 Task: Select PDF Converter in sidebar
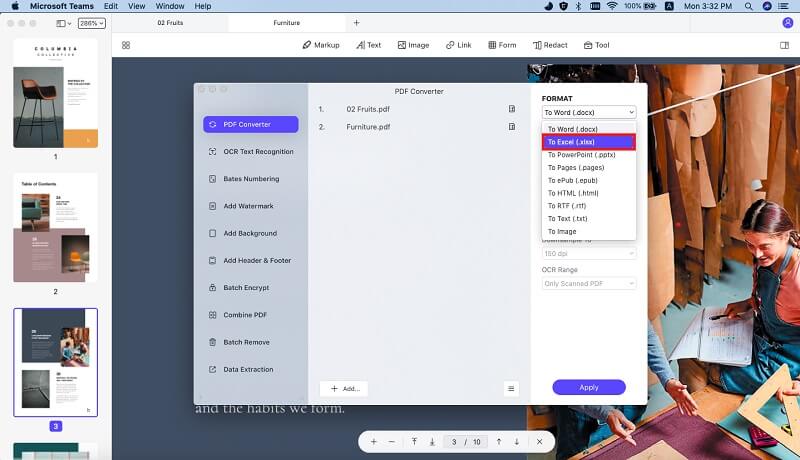click(251, 124)
